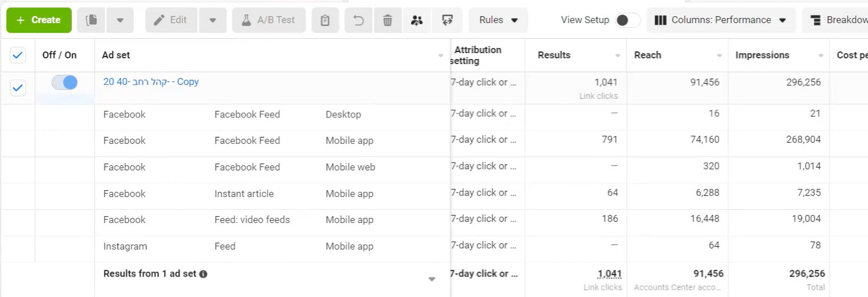
Task: Open the dropdown arrow next to duplicate
Action: tap(120, 20)
